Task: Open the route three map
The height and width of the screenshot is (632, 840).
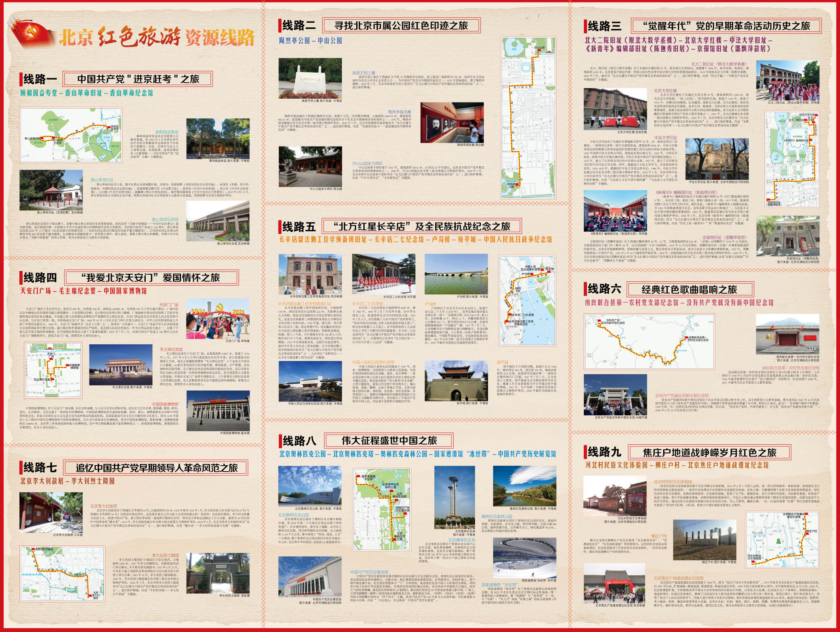Action: 791,160
